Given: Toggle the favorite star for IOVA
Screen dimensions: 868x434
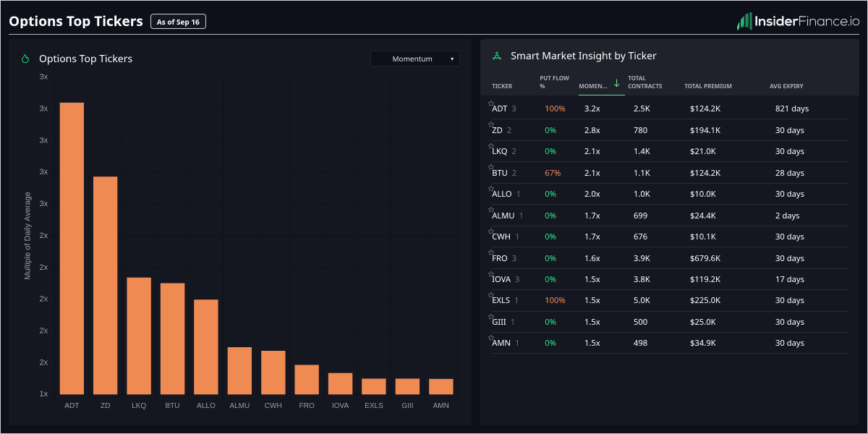Looking at the screenshot, I should 491,273.
